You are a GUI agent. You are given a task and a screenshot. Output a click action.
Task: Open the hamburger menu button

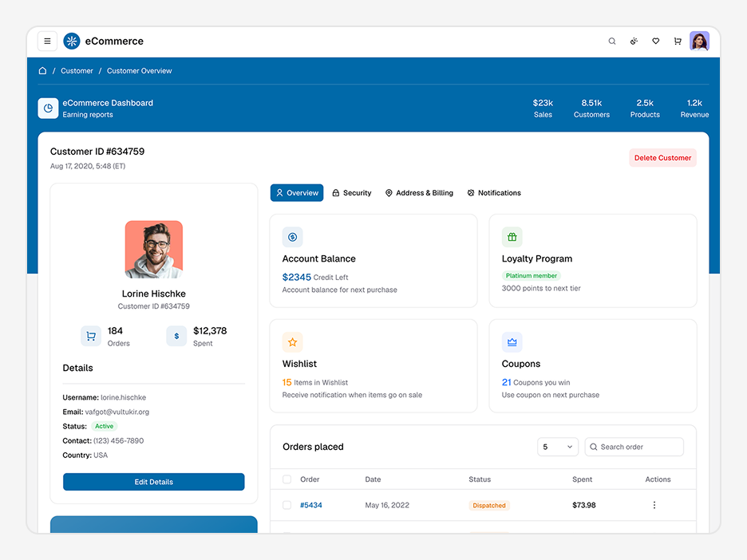(47, 41)
